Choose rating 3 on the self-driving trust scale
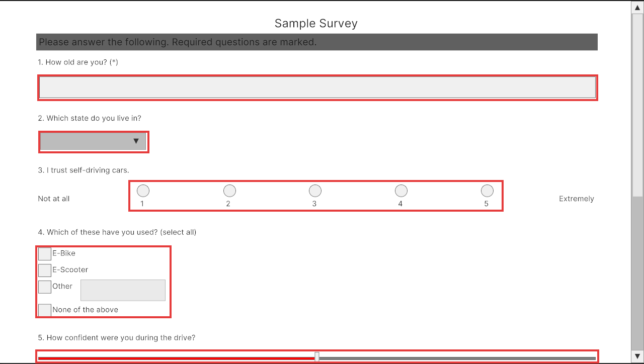644x364 pixels. click(315, 191)
